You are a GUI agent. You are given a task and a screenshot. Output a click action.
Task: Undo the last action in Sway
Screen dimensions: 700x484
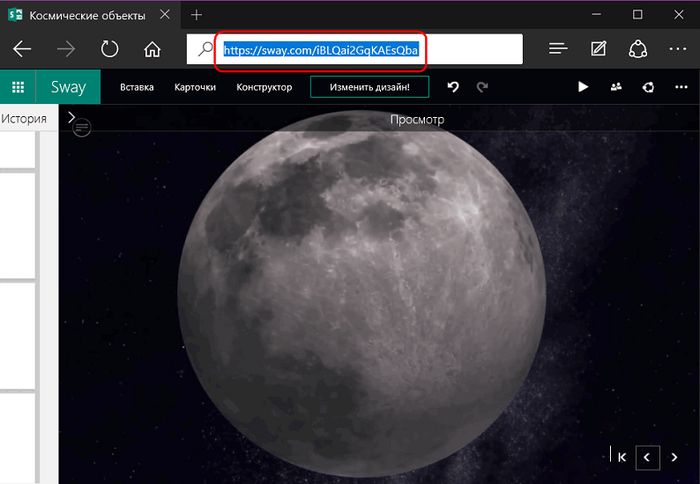(x=453, y=88)
